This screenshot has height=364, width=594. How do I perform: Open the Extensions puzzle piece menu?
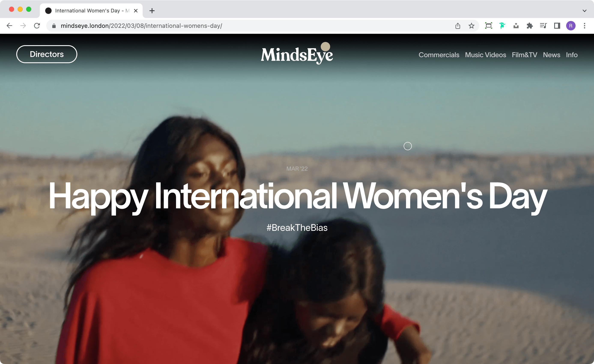pos(529,26)
